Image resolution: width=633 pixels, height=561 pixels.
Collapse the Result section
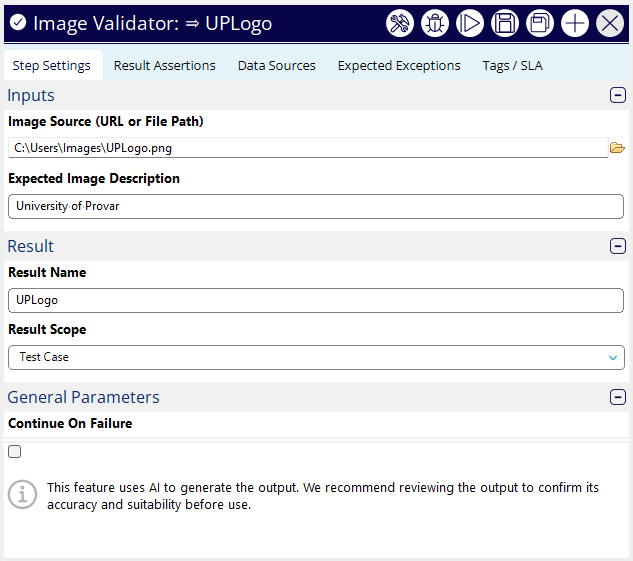tap(618, 246)
